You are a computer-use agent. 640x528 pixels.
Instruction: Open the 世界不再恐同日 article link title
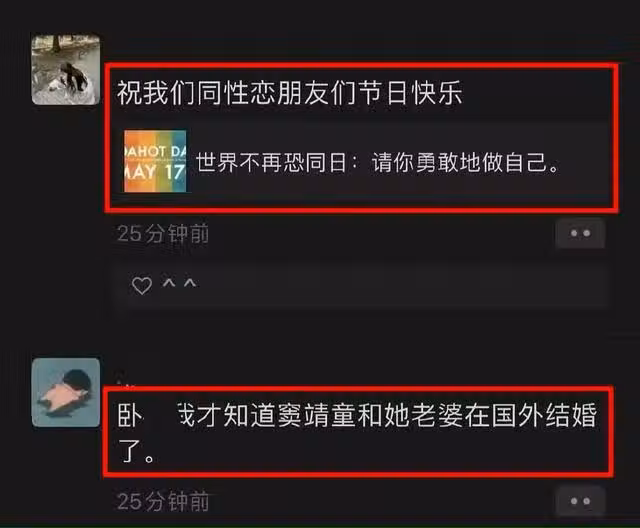click(378, 162)
